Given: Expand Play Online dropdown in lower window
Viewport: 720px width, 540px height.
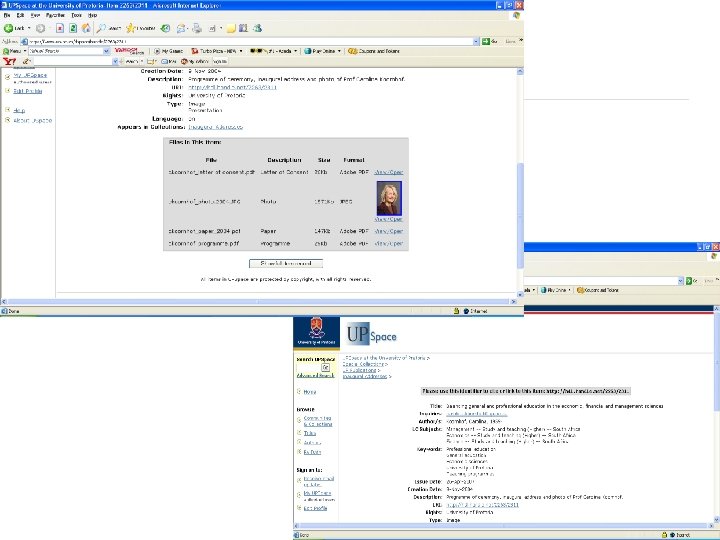Looking at the screenshot, I should point(569,290).
